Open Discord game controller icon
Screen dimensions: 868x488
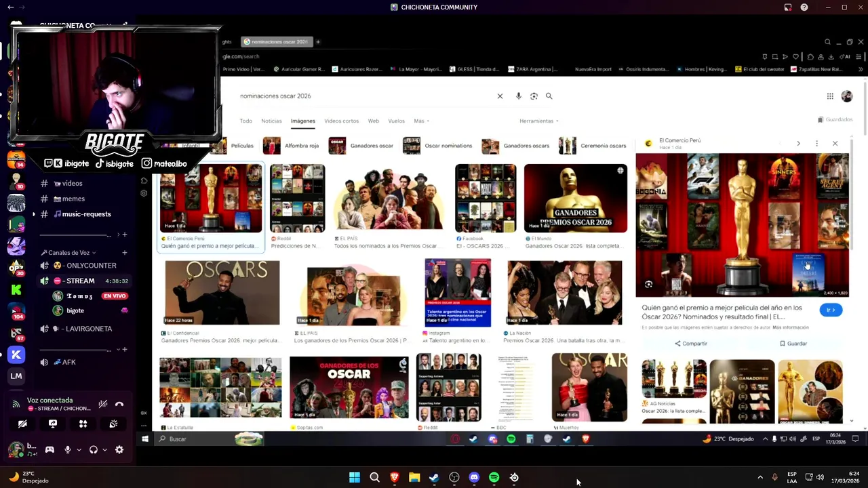50,449
